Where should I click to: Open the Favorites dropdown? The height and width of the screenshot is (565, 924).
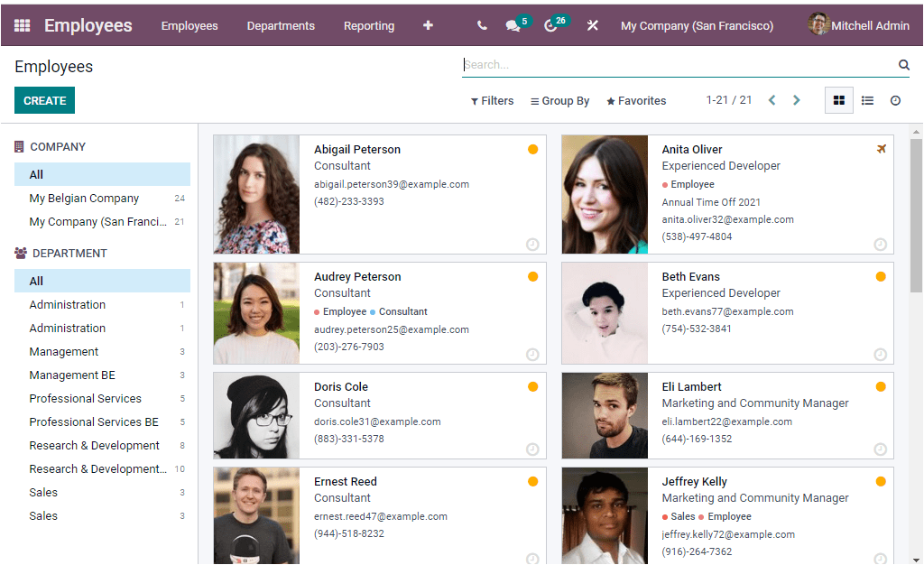(x=635, y=100)
